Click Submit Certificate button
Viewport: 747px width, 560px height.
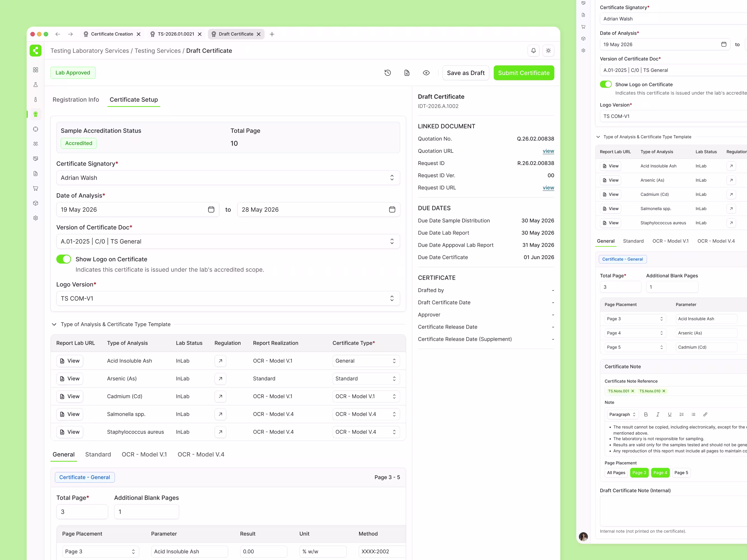[524, 73]
